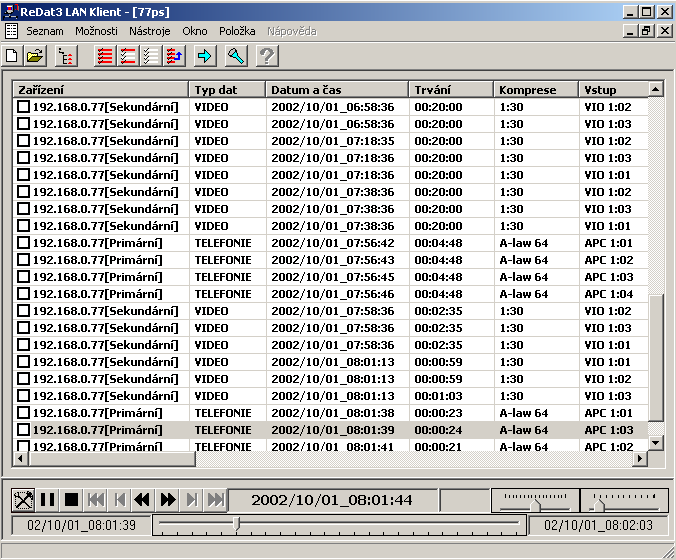Sort by the Komprese column header
Viewport: 676px width, 560px height.
(x=536, y=90)
